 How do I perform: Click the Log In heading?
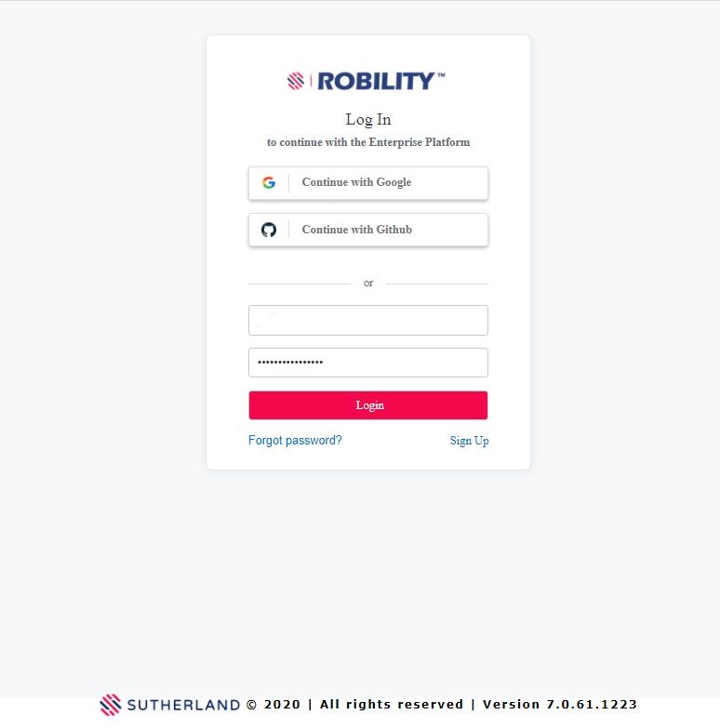pyautogui.click(x=368, y=120)
